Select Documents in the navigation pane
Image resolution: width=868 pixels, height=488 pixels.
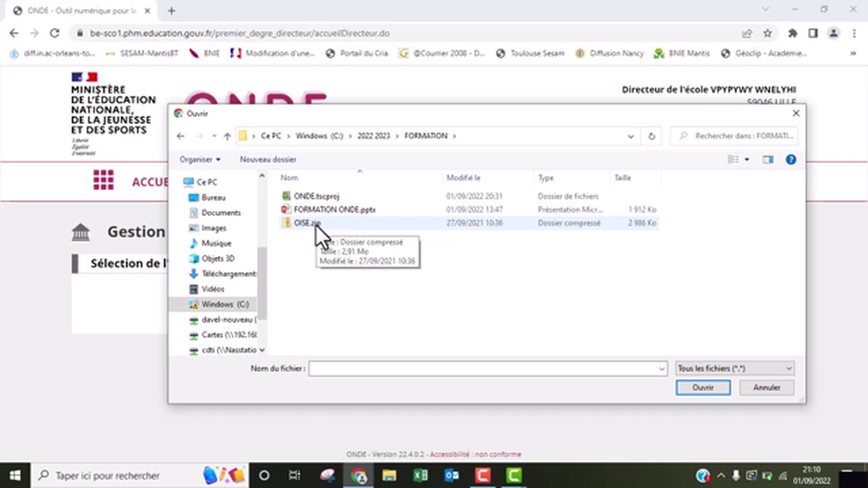tap(220, 213)
